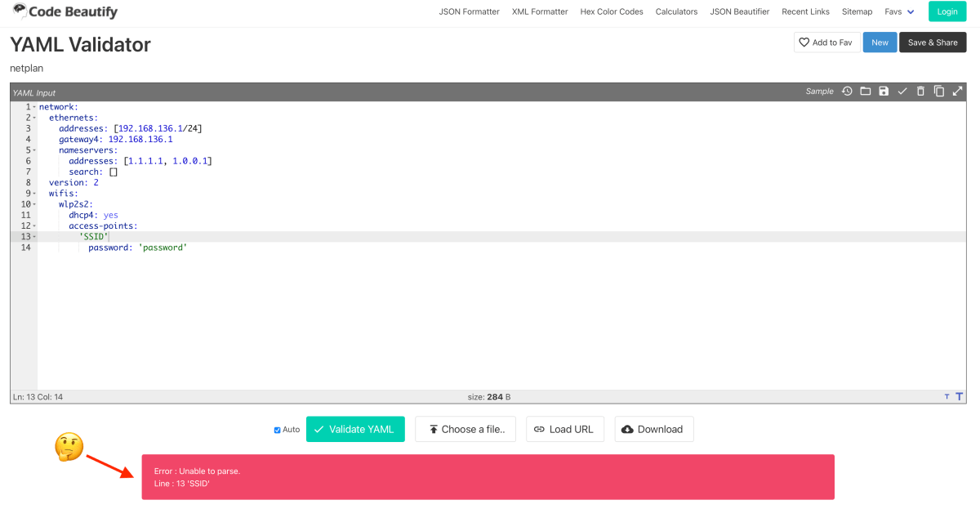Click the 'size: 284 B' status text
The height and width of the screenshot is (509, 980).
[x=489, y=397]
